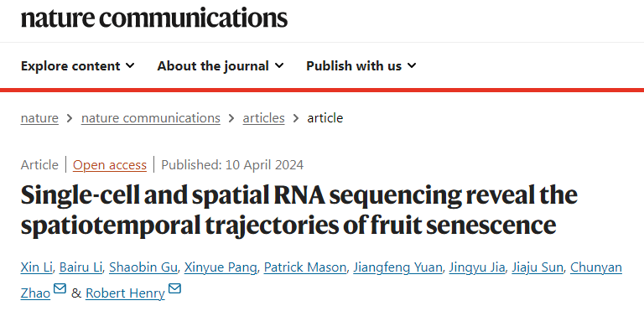Open Patrick Mason author link
The image size is (644, 311).
pos(305,268)
